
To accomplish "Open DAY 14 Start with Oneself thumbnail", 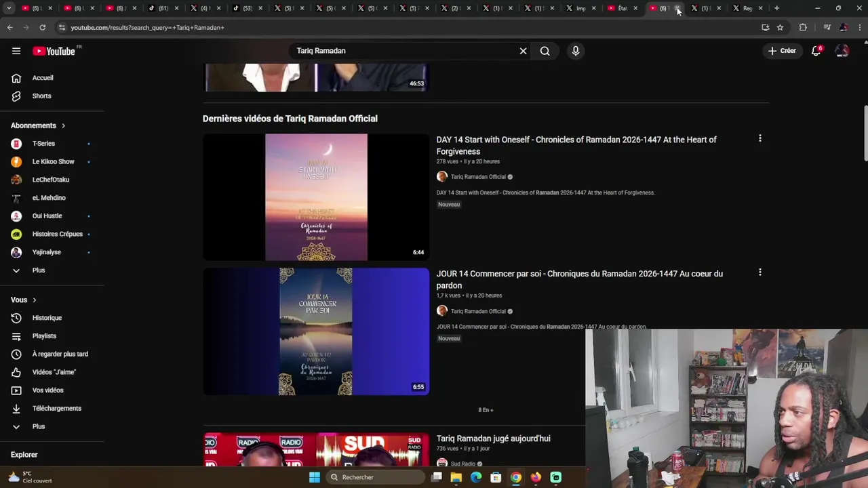I will coord(316,197).
